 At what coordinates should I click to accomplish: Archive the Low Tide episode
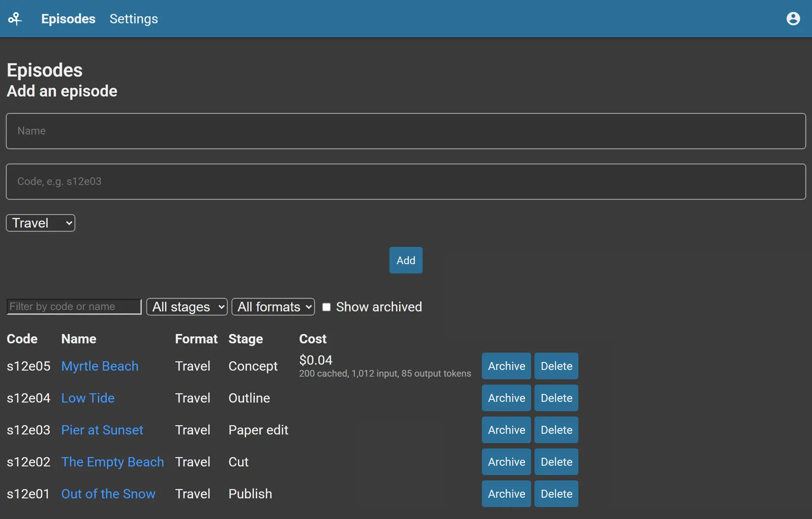coord(506,398)
